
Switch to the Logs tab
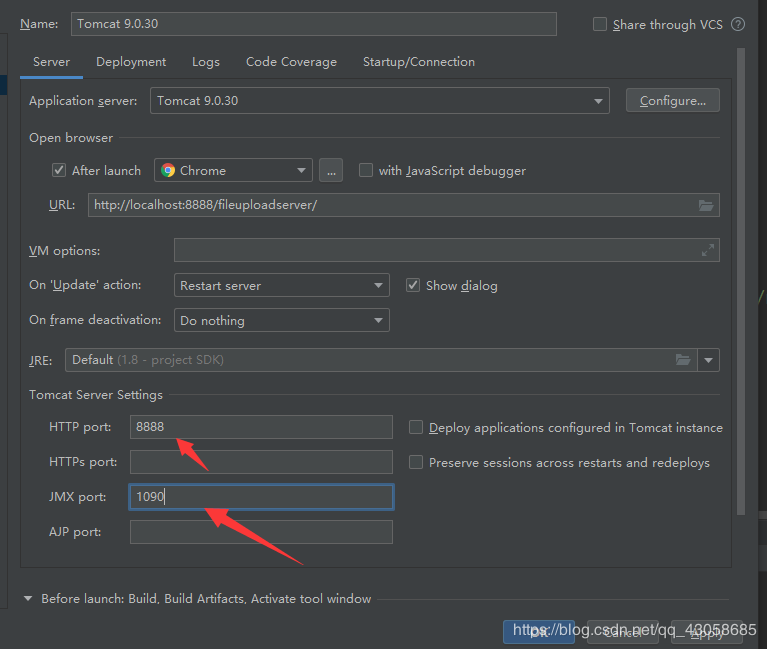coord(206,62)
